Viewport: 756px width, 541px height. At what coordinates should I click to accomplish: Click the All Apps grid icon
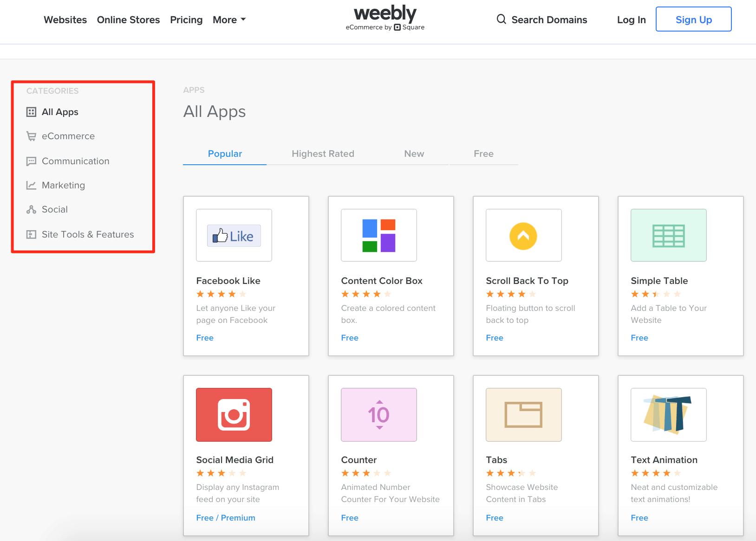[31, 112]
